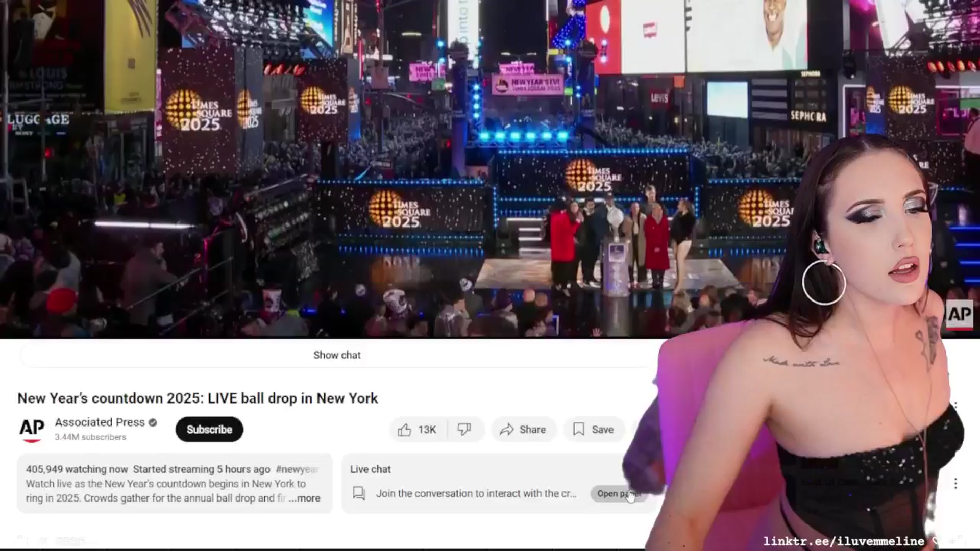This screenshot has height=551, width=980.
Task: Like the video with 13K likes
Action: [x=418, y=430]
